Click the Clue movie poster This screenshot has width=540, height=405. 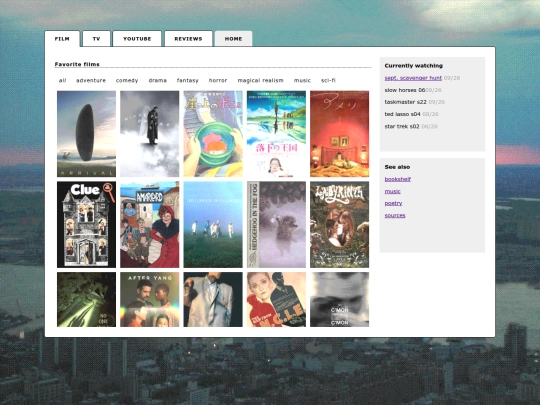click(x=86, y=225)
